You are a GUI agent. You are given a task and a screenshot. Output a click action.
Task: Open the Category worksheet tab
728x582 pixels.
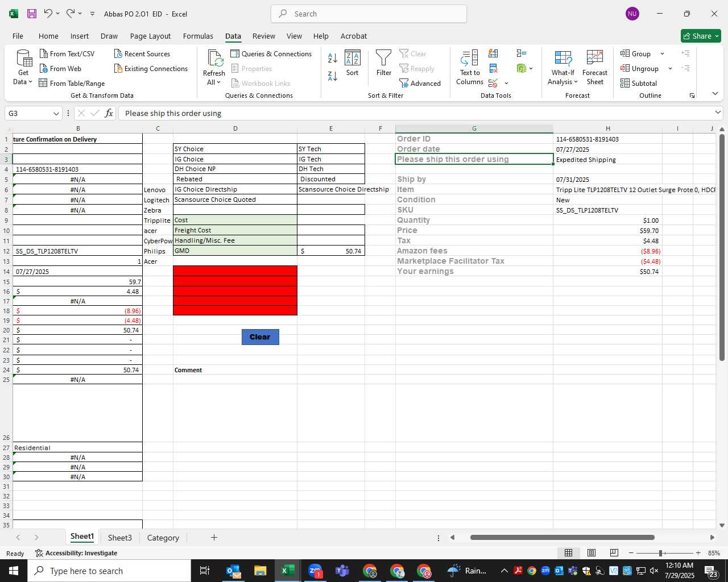tap(163, 538)
